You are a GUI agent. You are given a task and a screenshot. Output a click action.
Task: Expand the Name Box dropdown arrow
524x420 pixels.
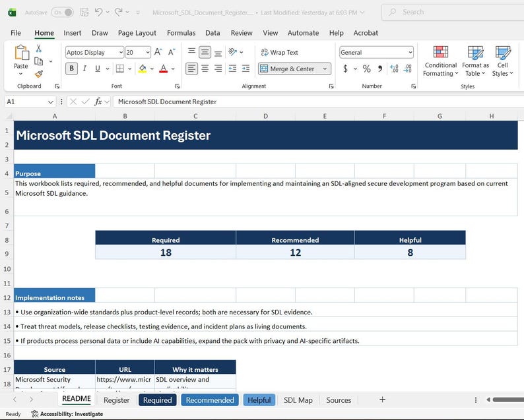click(x=50, y=102)
